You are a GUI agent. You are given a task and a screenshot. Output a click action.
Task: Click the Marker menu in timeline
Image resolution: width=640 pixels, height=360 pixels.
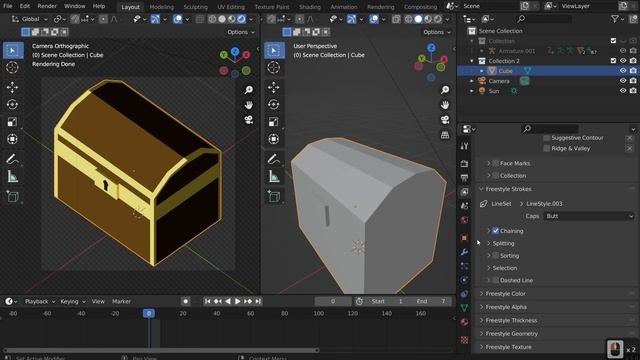[x=121, y=302]
